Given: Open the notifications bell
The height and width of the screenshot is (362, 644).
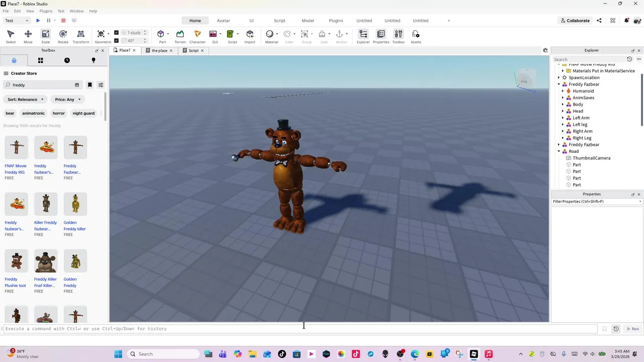Looking at the screenshot, I should coord(626,21).
